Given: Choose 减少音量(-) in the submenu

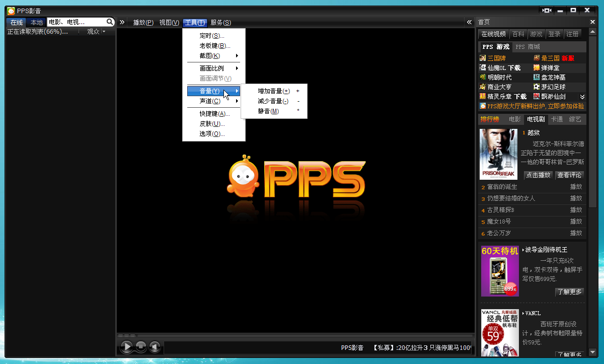Looking at the screenshot, I should (x=274, y=101).
